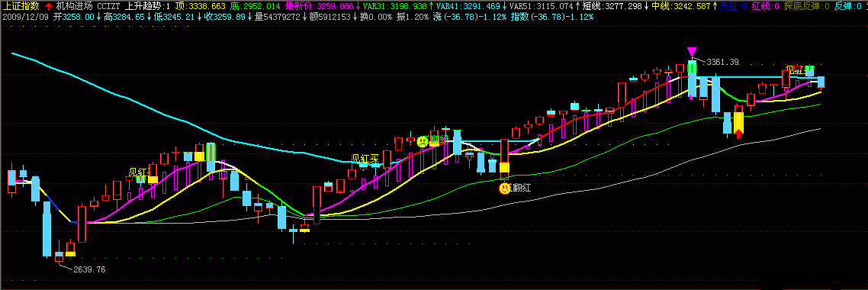
Task: Select the 顶:3338.663 yellow value
Action: 200,7
